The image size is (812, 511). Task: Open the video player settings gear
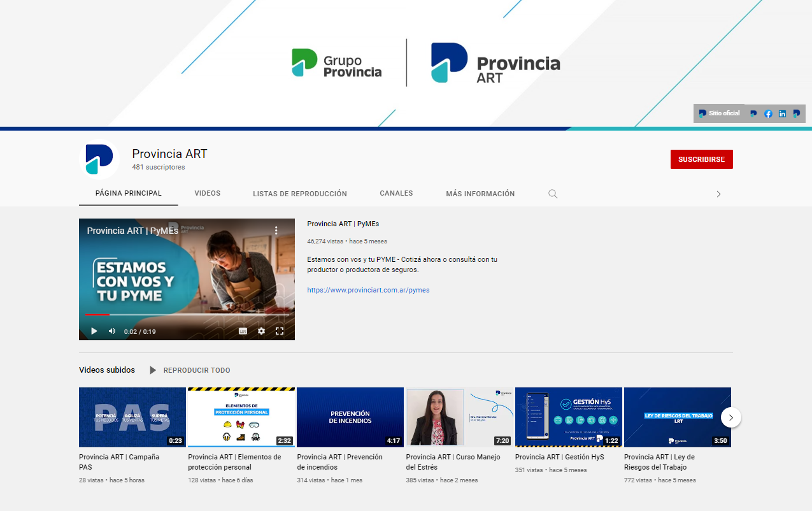click(x=261, y=331)
